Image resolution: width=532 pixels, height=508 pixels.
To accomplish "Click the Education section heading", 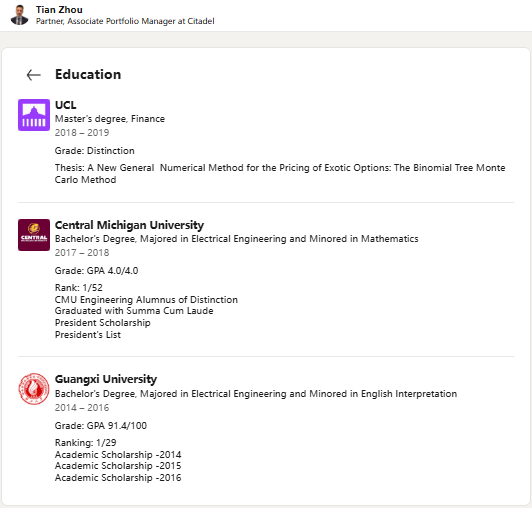I will coord(88,74).
